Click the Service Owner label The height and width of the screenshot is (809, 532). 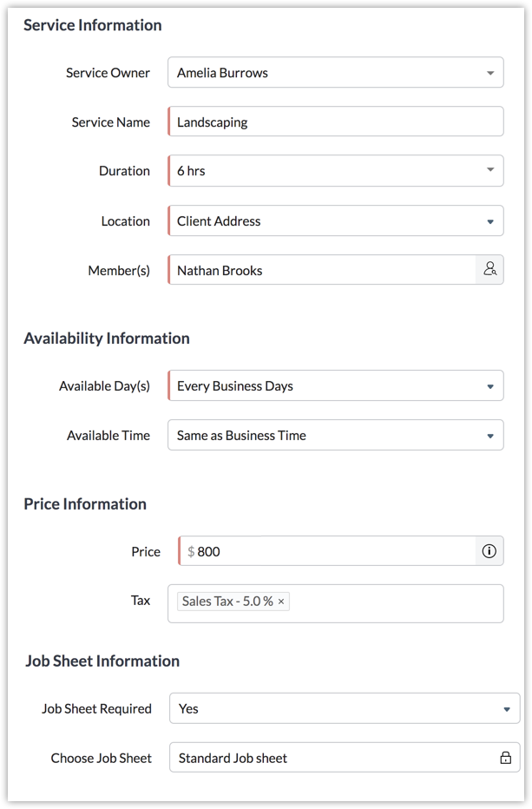pyautogui.click(x=108, y=73)
